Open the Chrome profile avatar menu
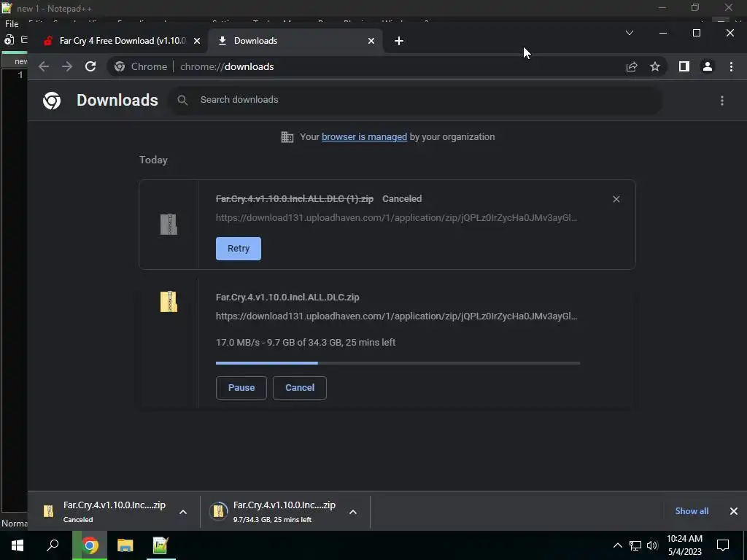This screenshot has height=560, width=747. [x=708, y=66]
